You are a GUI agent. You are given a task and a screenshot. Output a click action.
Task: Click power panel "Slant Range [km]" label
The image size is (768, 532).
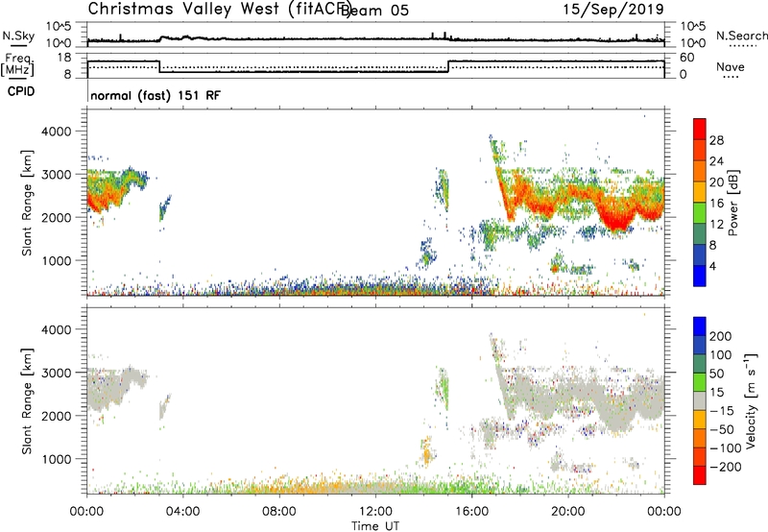tap(27, 203)
